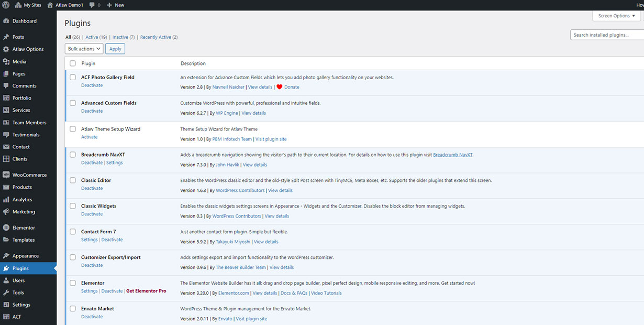Open the New content menu
The image size is (644, 325).
coord(115,5)
